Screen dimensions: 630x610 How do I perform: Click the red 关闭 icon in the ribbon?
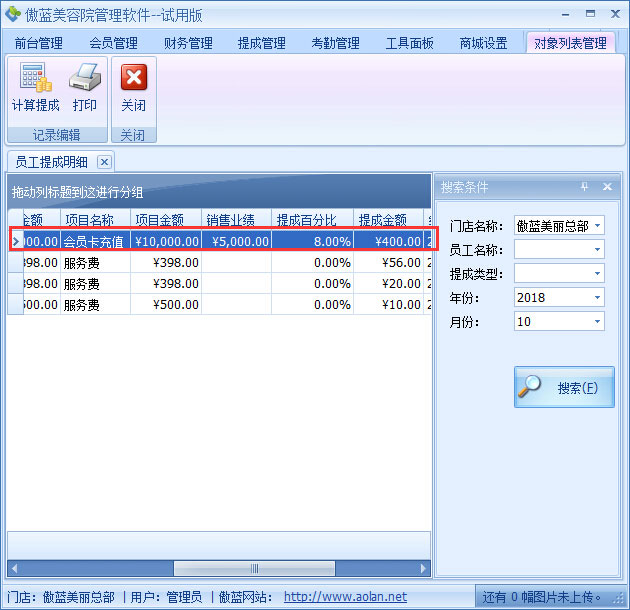[134, 77]
